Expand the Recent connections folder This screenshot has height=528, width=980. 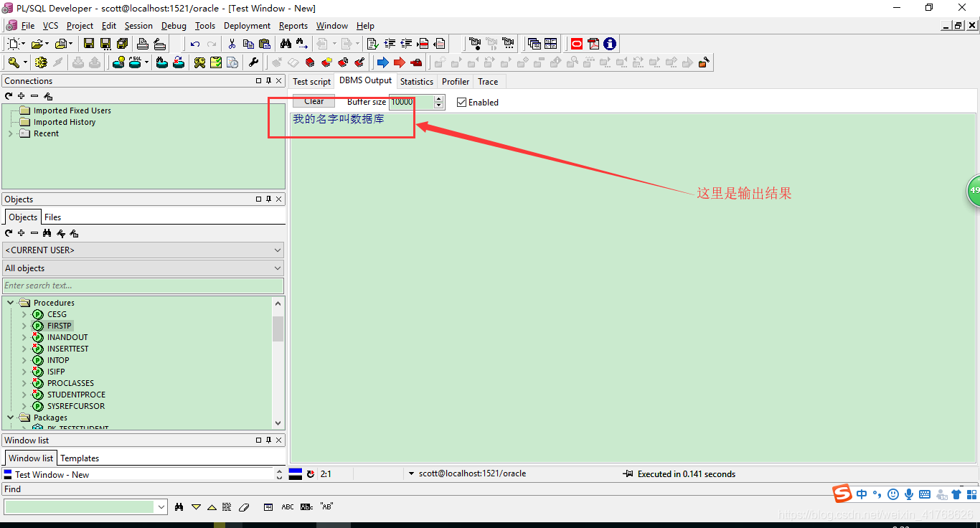click(11, 133)
